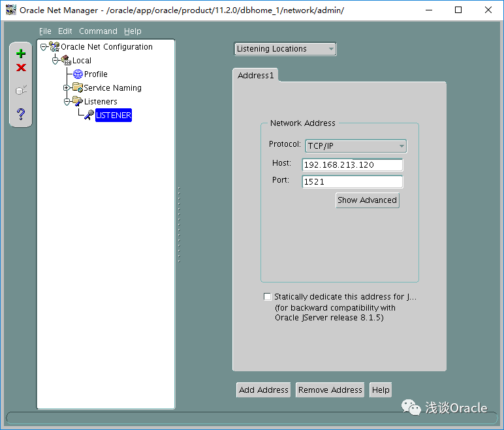Open the Listening Locations dropdown
This screenshot has width=504, height=430.
(285, 49)
